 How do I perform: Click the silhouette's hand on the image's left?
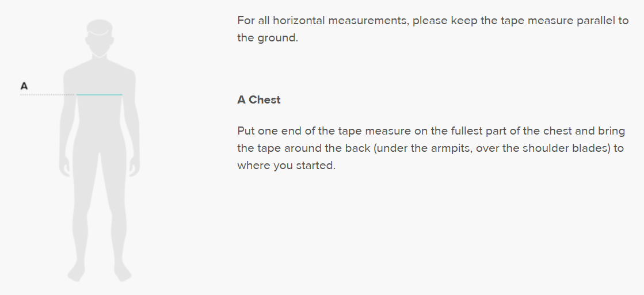[x=64, y=168]
